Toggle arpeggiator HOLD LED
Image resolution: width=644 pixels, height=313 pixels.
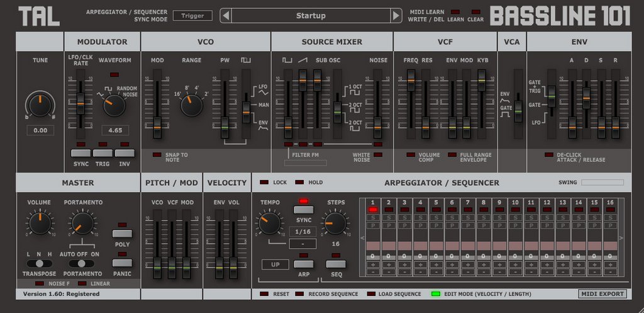(x=300, y=182)
